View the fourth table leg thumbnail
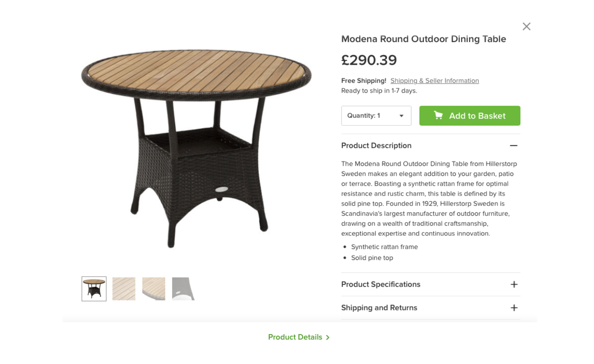Screen dimensions: 594x364 click(x=183, y=289)
